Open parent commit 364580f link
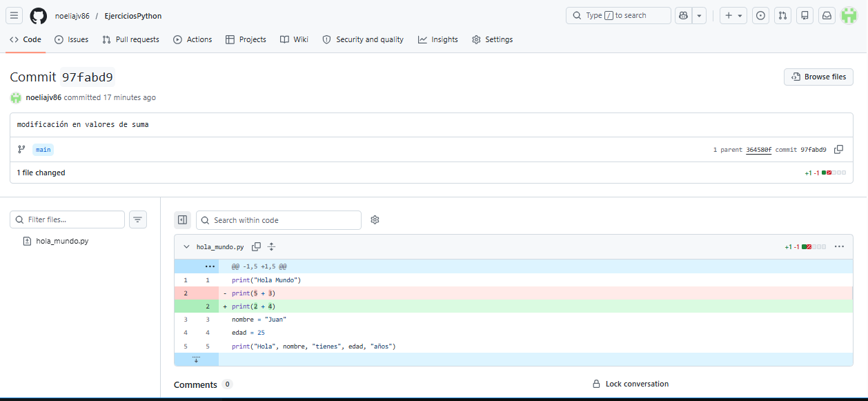The image size is (868, 401). click(759, 150)
